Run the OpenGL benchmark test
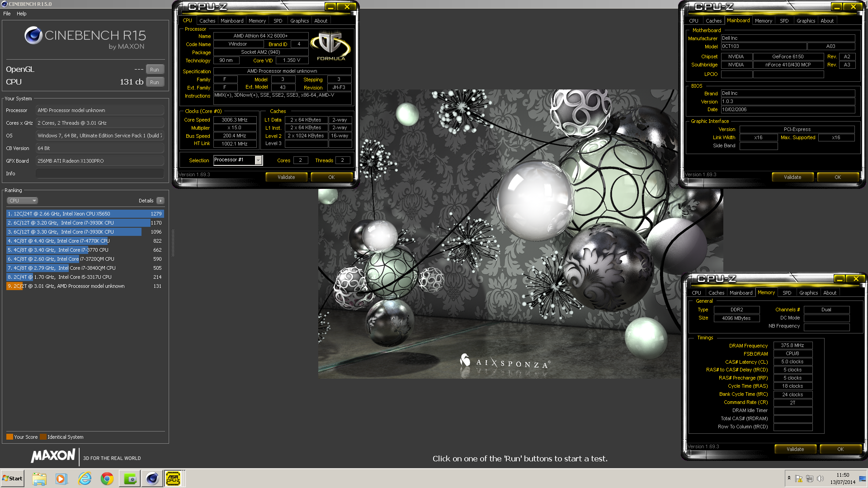 point(155,70)
